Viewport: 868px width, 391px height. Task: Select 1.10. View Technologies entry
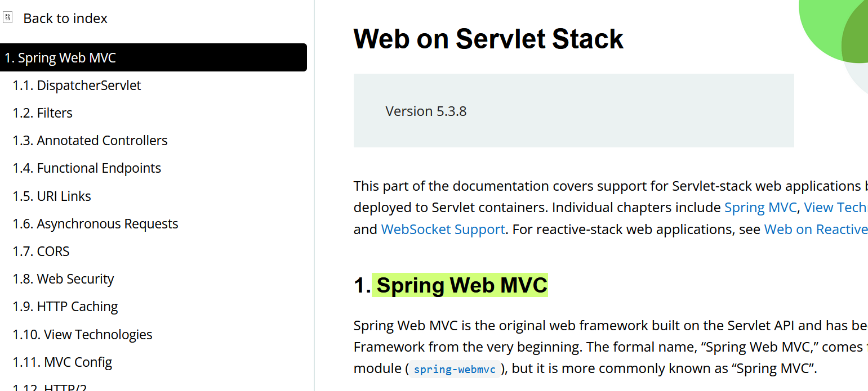point(82,335)
